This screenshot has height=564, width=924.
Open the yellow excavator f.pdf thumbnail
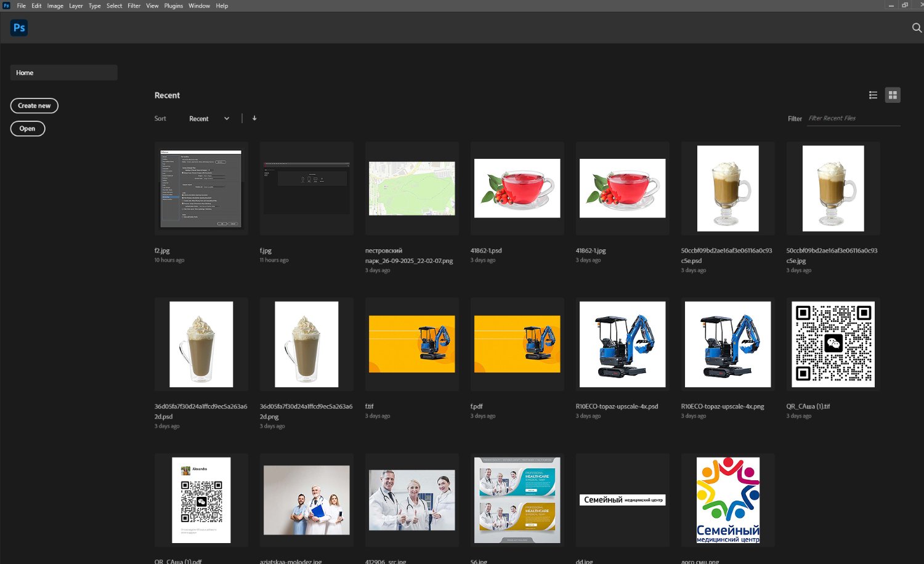pos(517,344)
